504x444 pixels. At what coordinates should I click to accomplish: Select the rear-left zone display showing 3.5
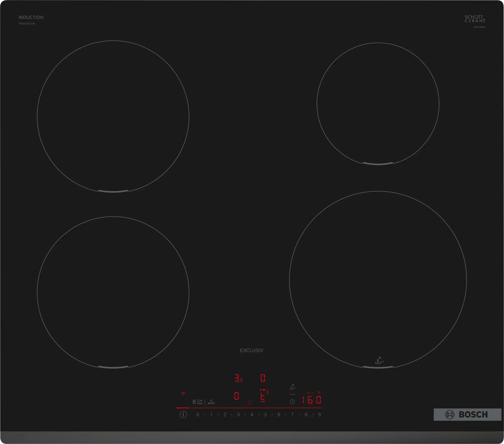coord(238,378)
